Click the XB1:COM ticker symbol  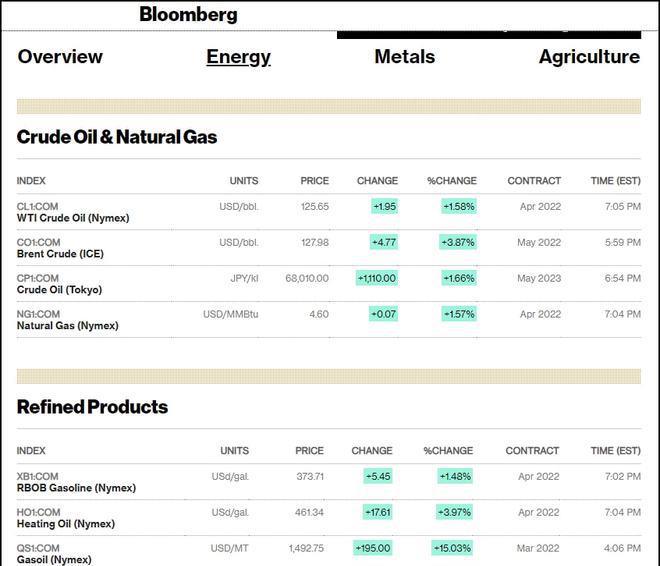(x=37, y=476)
